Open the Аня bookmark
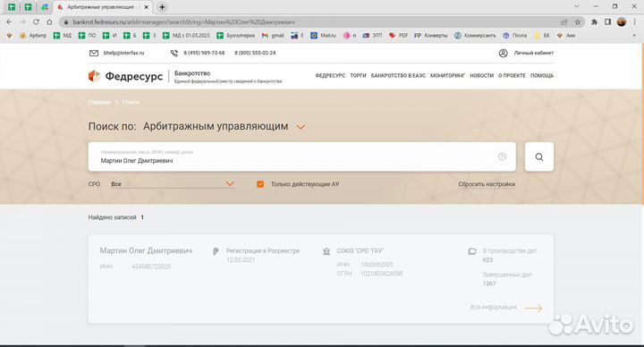Screen dimensions: 644x347 [x=565, y=36]
